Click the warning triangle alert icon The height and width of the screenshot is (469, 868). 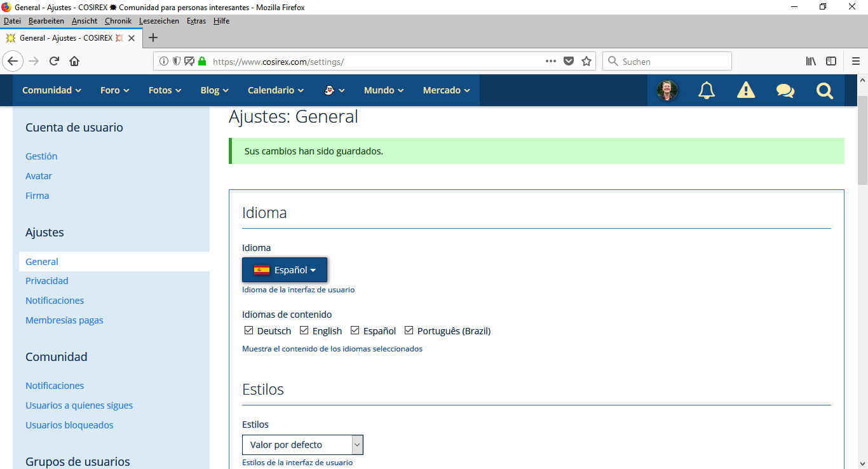pyautogui.click(x=745, y=90)
